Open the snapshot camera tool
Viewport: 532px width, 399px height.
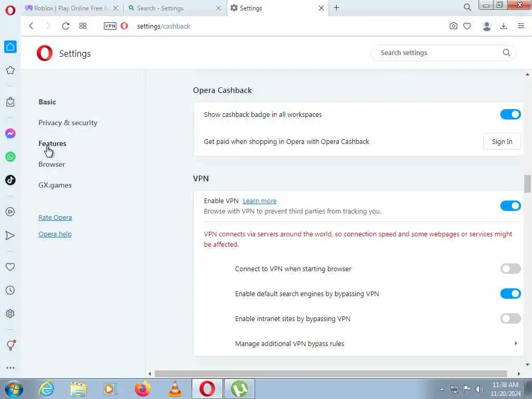[453, 26]
